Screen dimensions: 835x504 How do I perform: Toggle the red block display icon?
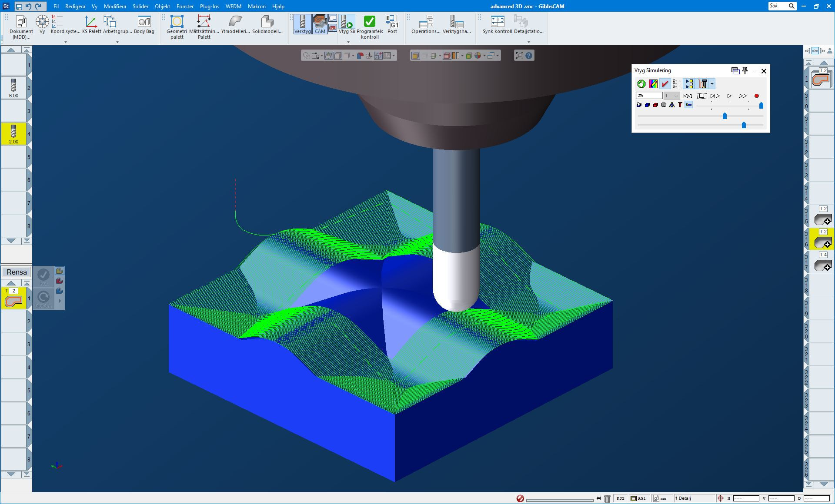[655, 105]
